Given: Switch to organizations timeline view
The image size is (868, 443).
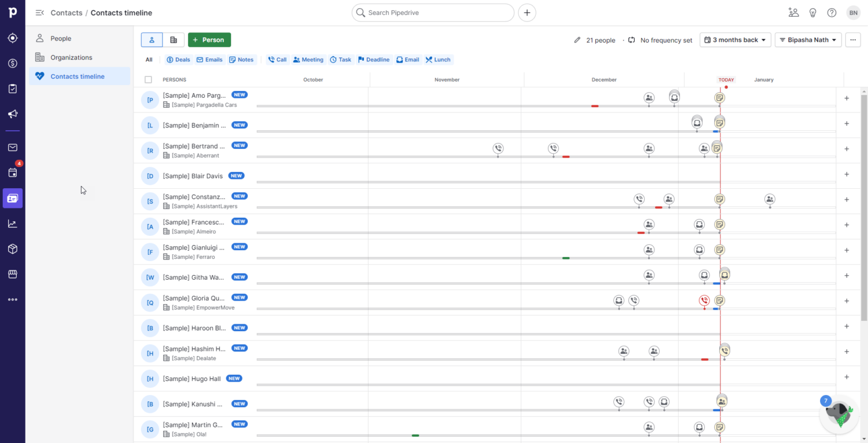Looking at the screenshot, I should [174, 40].
